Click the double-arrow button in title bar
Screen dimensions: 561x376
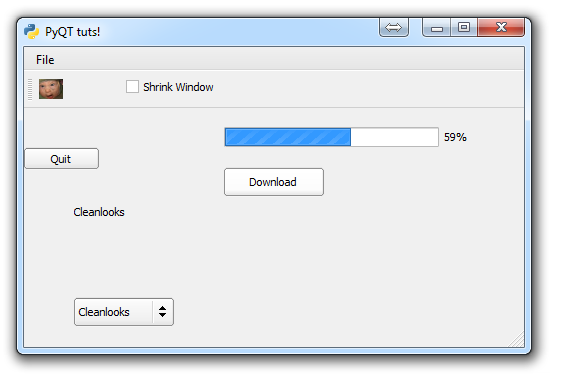point(394,28)
